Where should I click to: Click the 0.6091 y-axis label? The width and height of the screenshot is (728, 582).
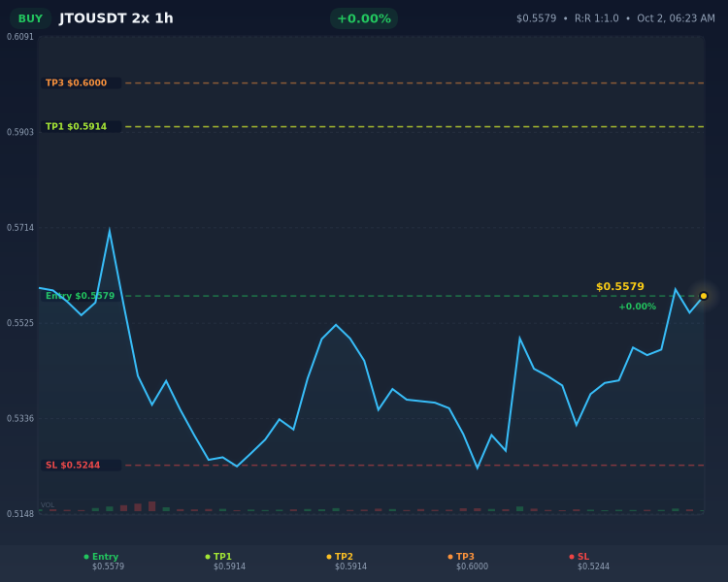coord(20,37)
